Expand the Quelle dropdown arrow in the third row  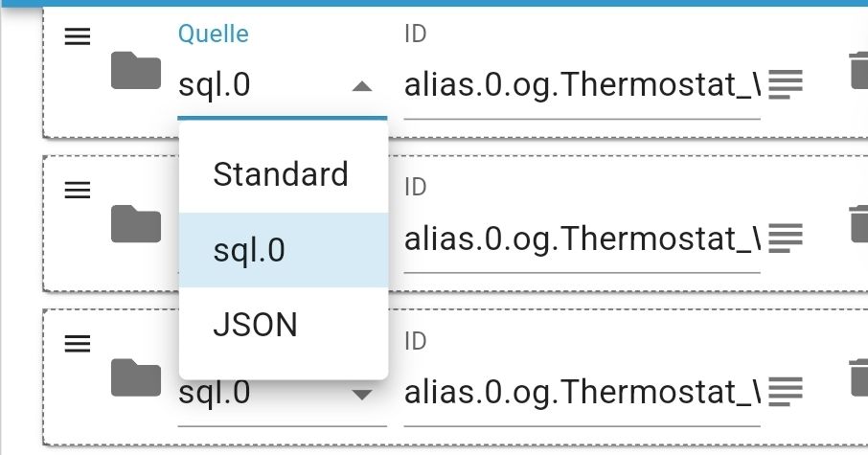pos(361,394)
